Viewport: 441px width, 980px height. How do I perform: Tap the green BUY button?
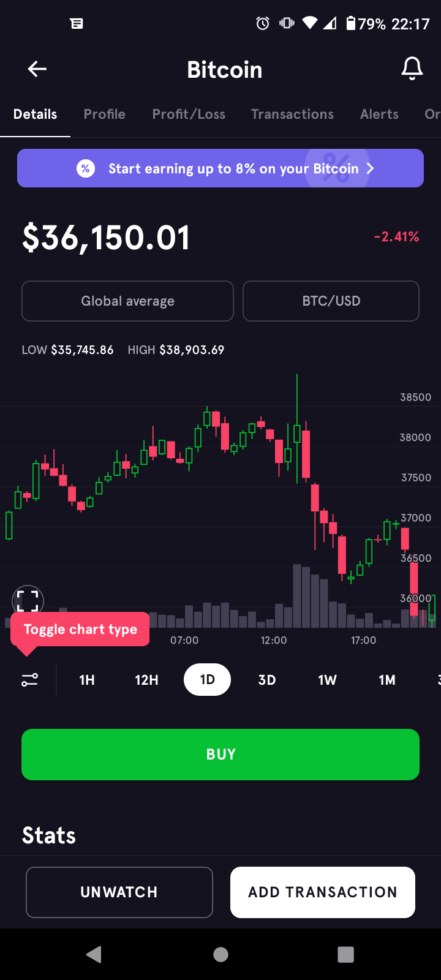221,754
